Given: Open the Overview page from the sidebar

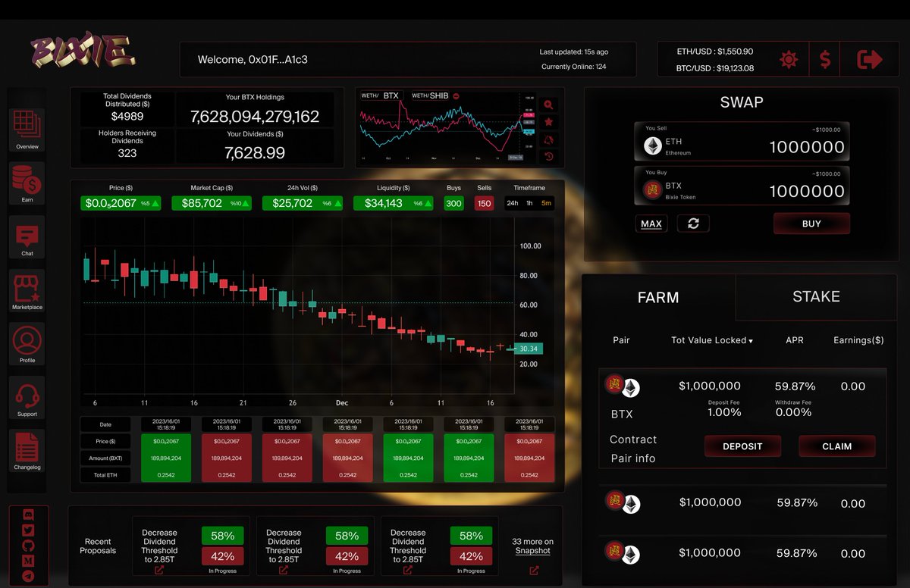Looking at the screenshot, I should coord(27,130).
